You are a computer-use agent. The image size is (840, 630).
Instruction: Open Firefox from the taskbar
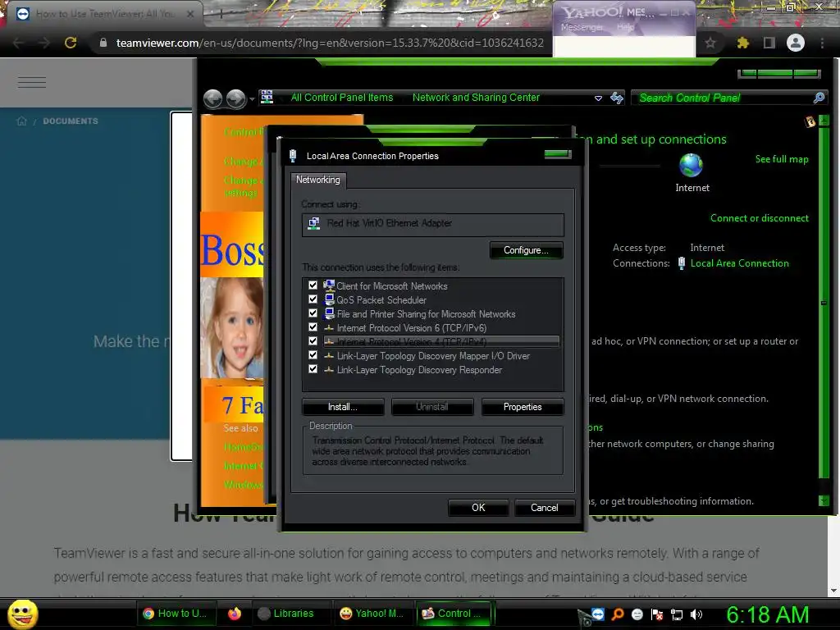pos(235,614)
